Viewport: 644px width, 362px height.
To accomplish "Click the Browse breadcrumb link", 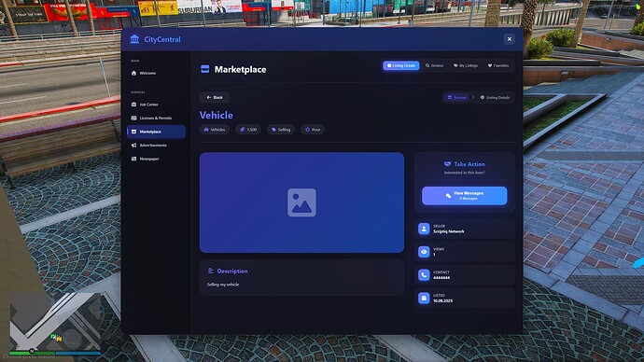I will point(456,97).
